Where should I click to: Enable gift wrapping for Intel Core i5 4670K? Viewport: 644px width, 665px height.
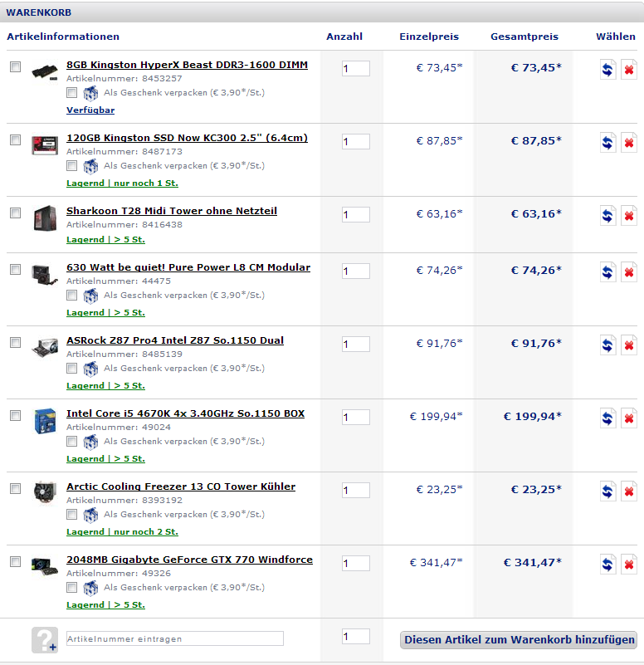pos(71,441)
